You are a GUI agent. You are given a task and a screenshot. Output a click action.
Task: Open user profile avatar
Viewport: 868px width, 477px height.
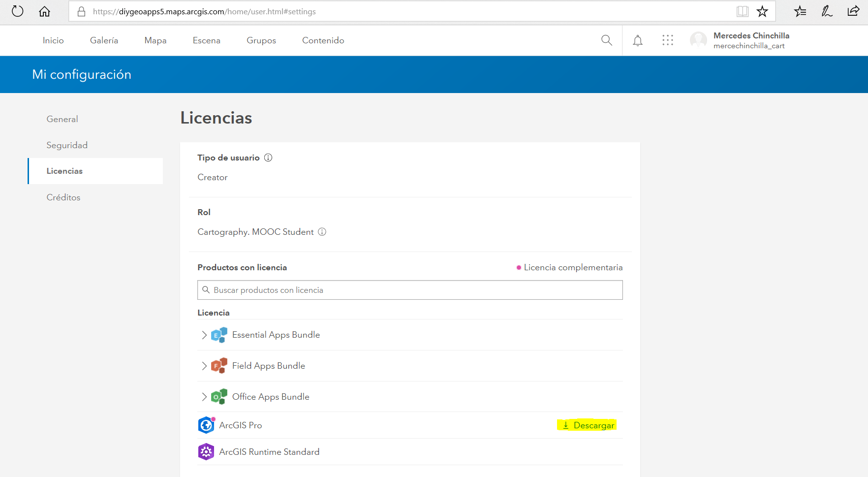tap(698, 40)
